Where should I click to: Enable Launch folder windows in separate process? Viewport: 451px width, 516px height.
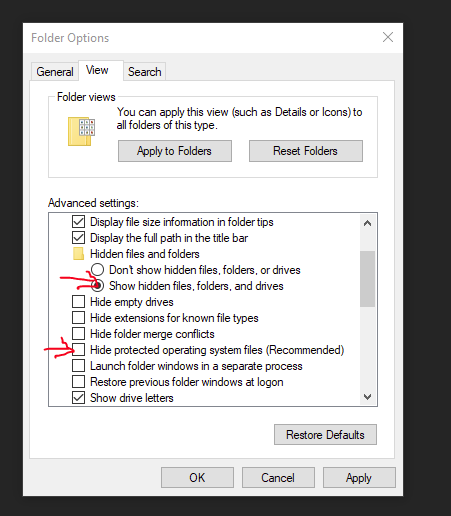pyautogui.click(x=78, y=366)
